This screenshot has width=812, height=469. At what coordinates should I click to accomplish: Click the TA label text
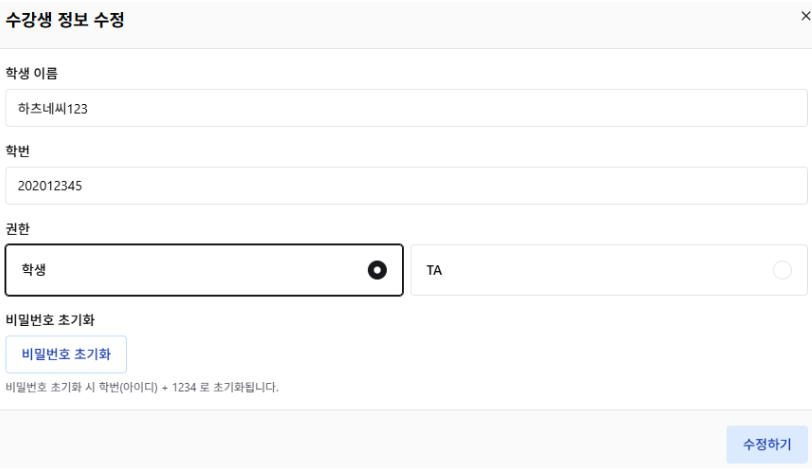click(x=434, y=270)
